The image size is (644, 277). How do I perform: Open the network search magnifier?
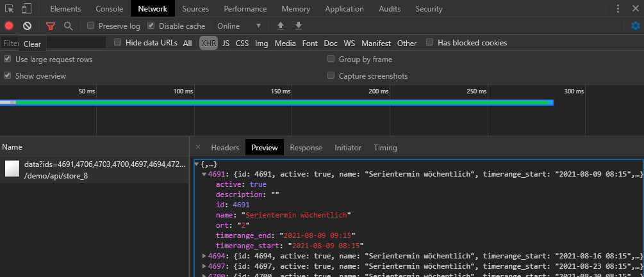68,26
